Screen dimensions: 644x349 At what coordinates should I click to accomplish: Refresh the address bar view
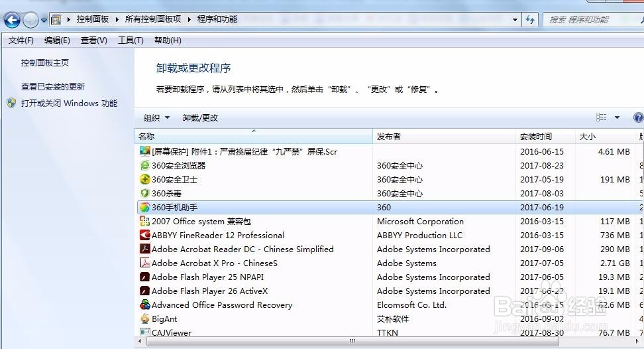click(530, 20)
